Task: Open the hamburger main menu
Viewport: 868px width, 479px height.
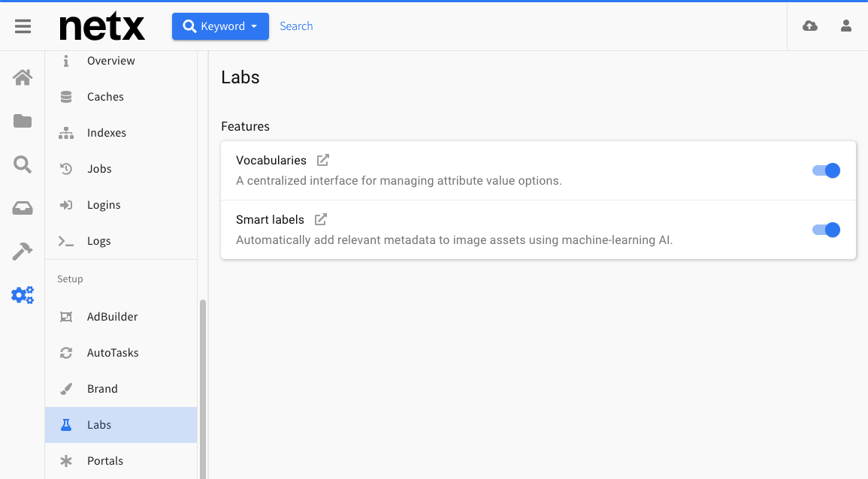Action: 23,26
